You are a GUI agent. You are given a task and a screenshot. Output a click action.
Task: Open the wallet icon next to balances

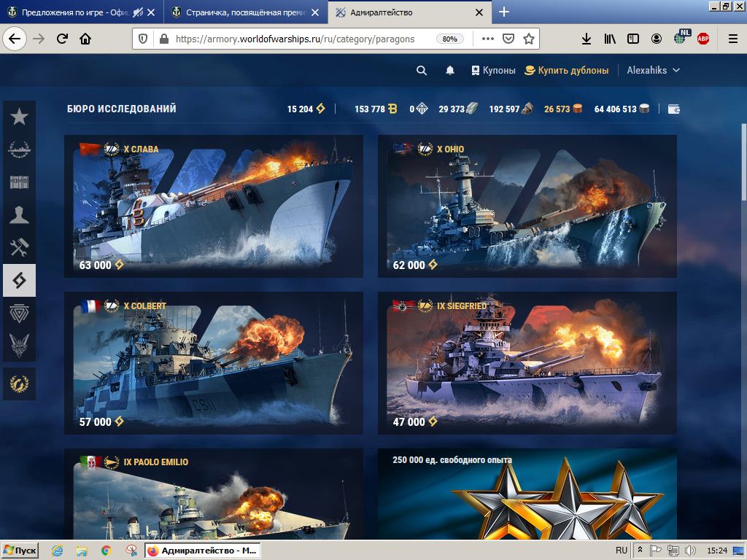pyautogui.click(x=673, y=109)
